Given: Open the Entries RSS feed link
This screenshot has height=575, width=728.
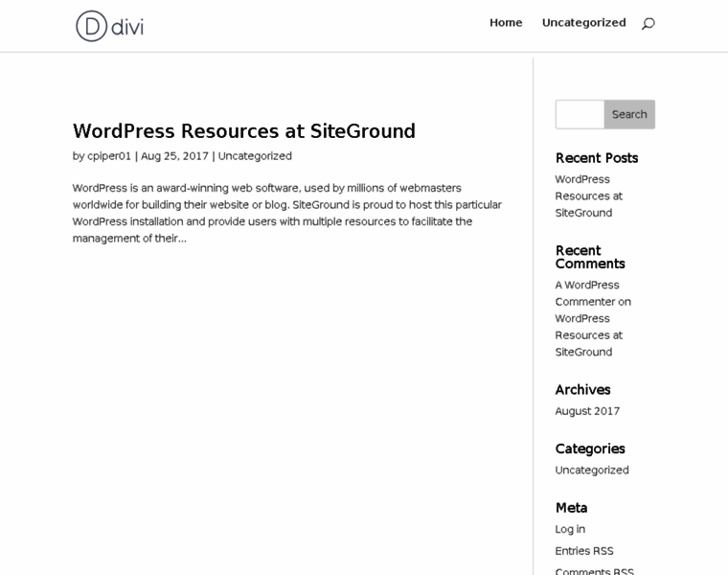Looking at the screenshot, I should click(584, 551).
